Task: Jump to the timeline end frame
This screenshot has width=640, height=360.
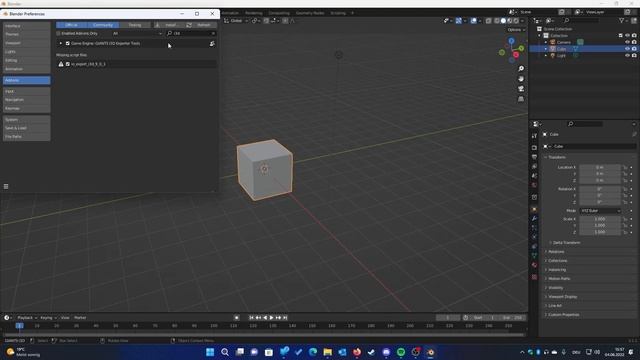Action: pyautogui.click(x=285, y=318)
